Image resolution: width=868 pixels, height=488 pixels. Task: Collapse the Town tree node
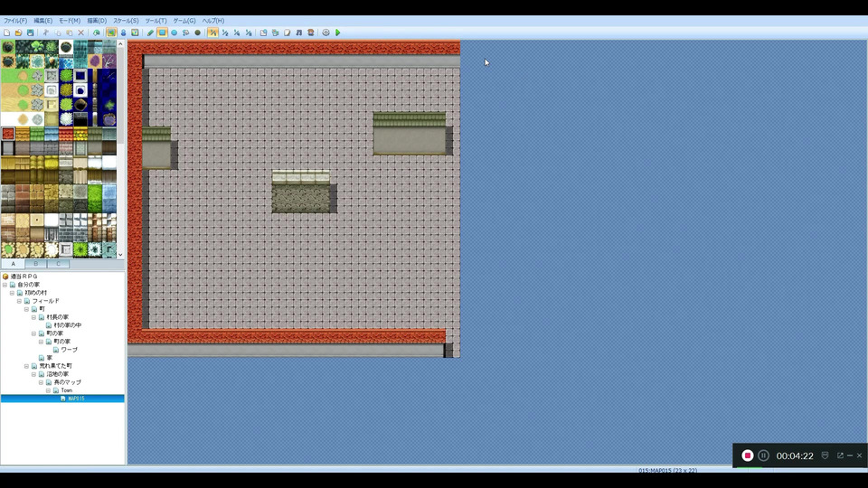coord(48,390)
